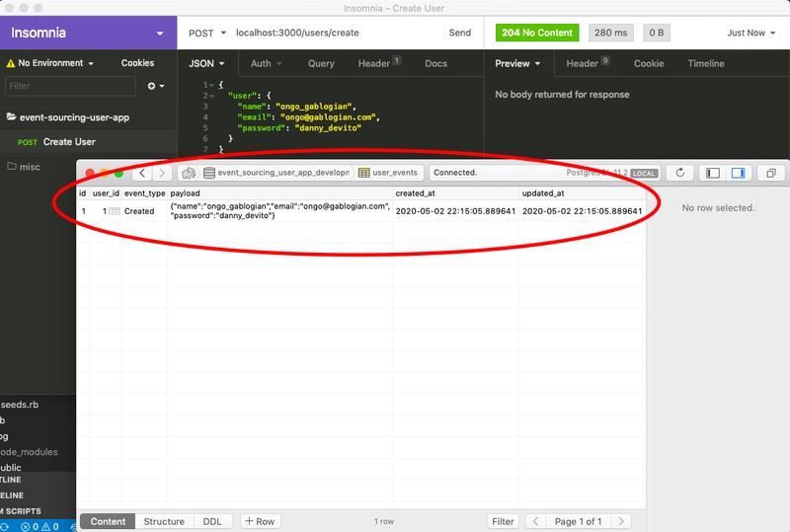Click the new window duplicate icon
Image resolution: width=790 pixels, height=532 pixels.
[x=771, y=173]
